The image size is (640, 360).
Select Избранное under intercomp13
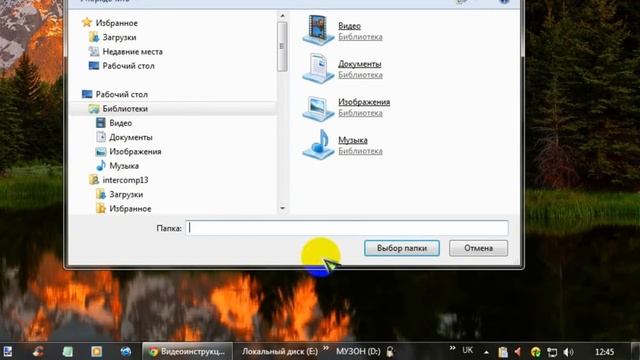(130, 209)
